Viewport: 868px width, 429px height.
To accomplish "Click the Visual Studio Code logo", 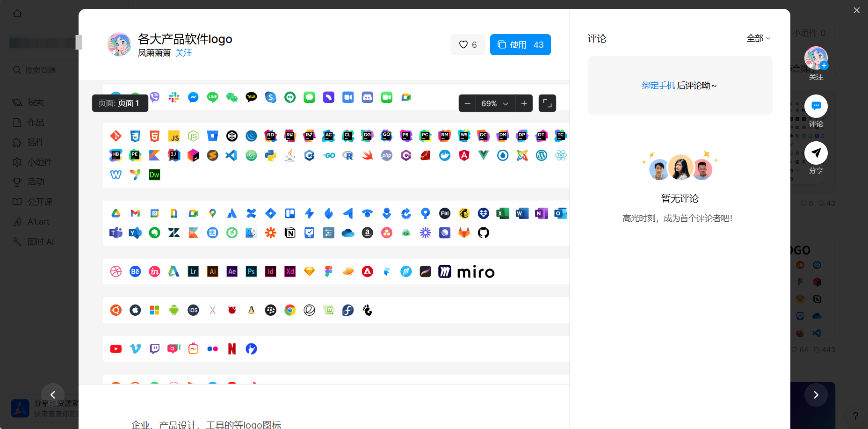I will pos(232,155).
